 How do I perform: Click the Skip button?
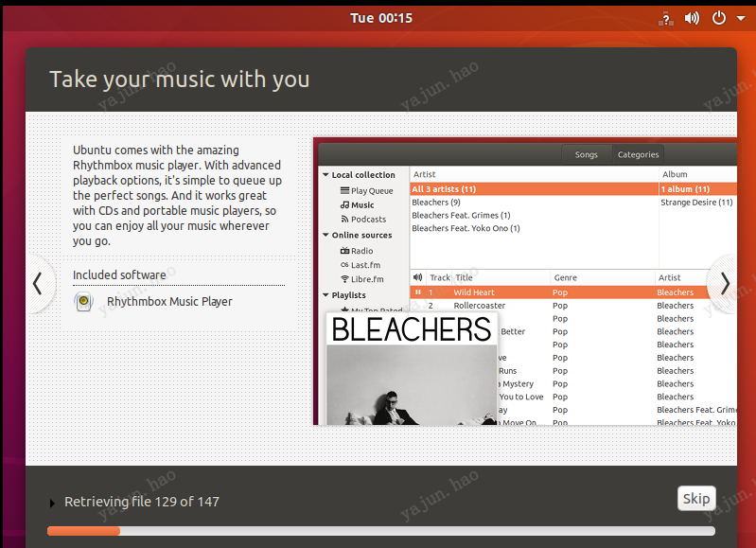[696, 499]
